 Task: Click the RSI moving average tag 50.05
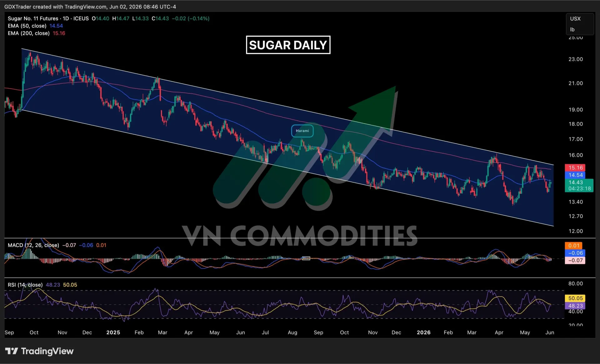(x=575, y=298)
